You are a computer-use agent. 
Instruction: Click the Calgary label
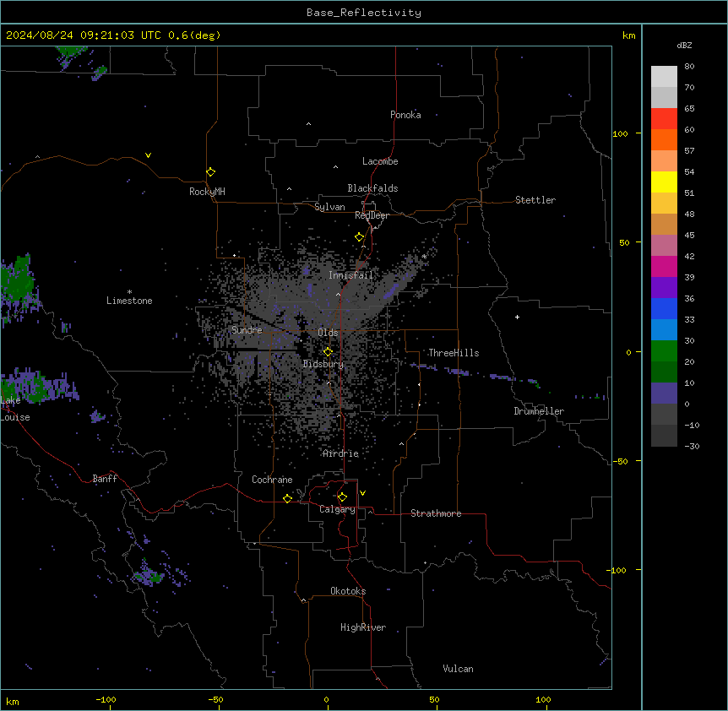pyautogui.click(x=338, y=509)
